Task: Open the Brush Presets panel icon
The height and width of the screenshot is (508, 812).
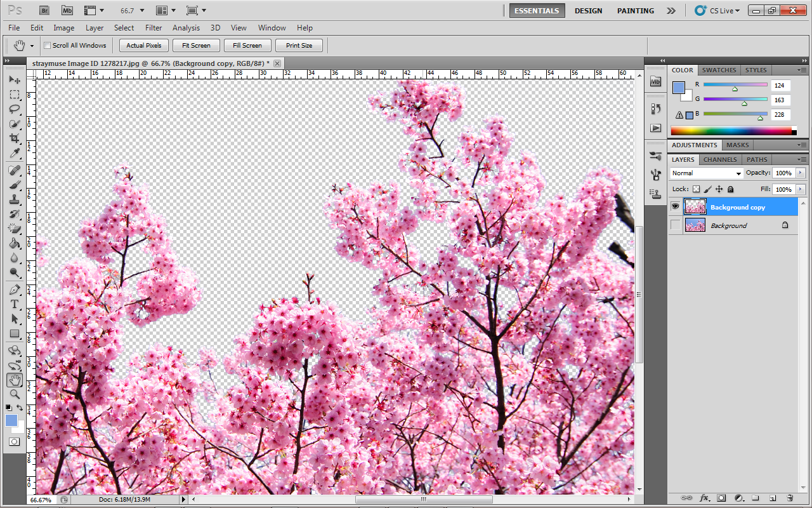Action: pyautogui.click(x=656, y=156)
